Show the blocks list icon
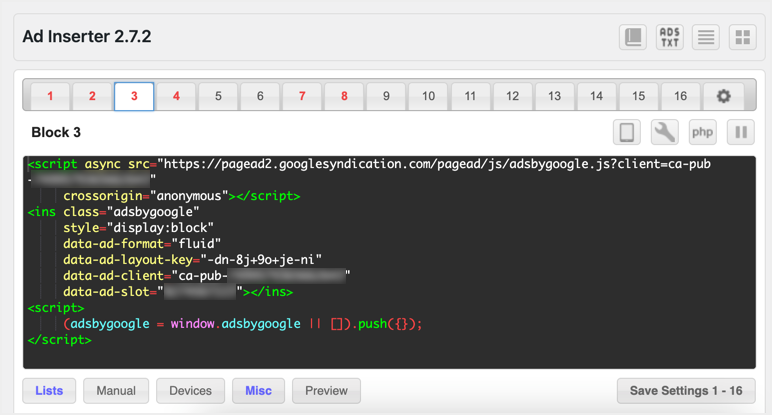Image resolution: width=772 pixels, height=415 pixels. click(x=706, y=38)
